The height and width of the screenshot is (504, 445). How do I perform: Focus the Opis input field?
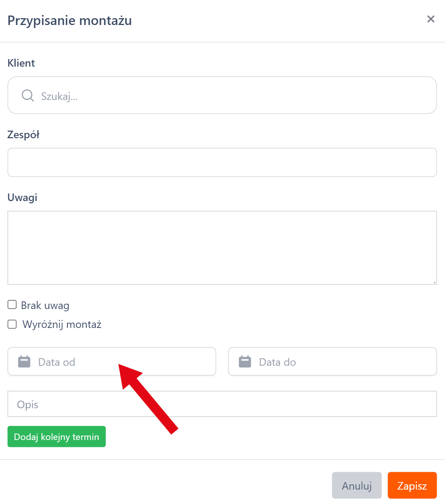point(222,404)
